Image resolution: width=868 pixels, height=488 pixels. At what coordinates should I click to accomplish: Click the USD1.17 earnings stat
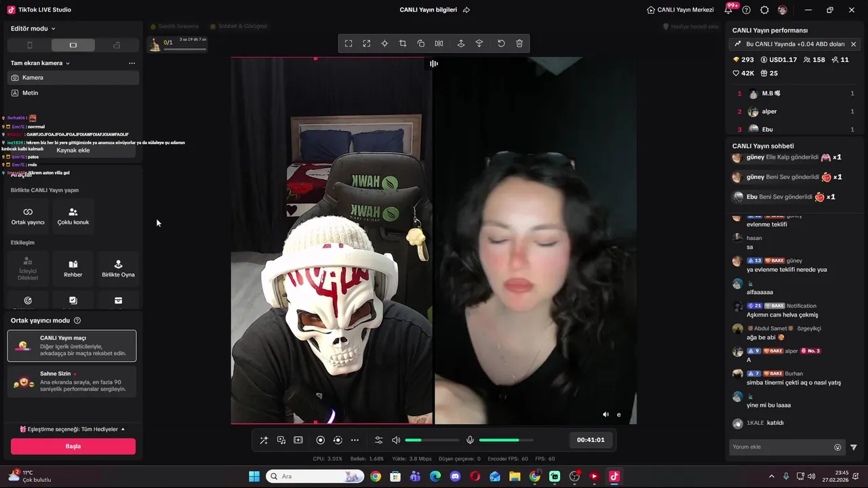pos(778,60)
